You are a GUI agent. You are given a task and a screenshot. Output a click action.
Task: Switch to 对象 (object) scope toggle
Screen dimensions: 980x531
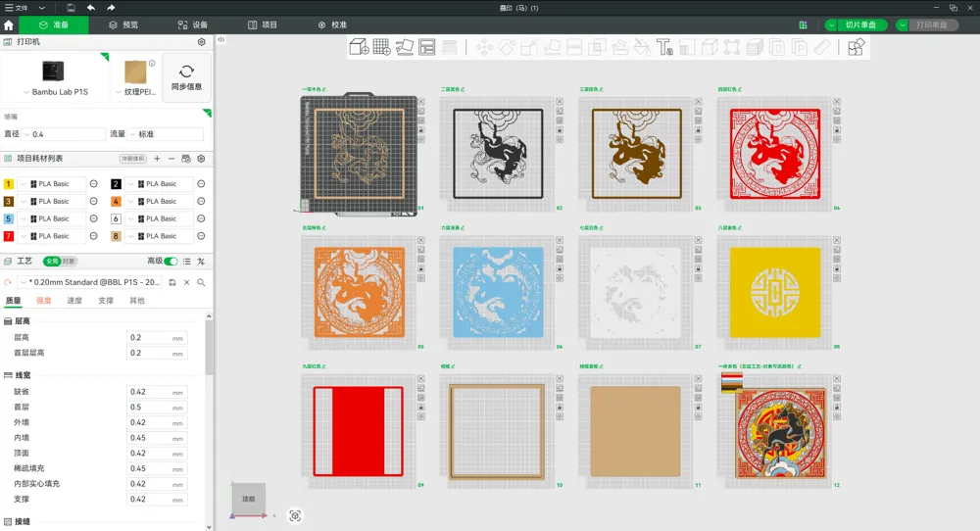(69, 262)
